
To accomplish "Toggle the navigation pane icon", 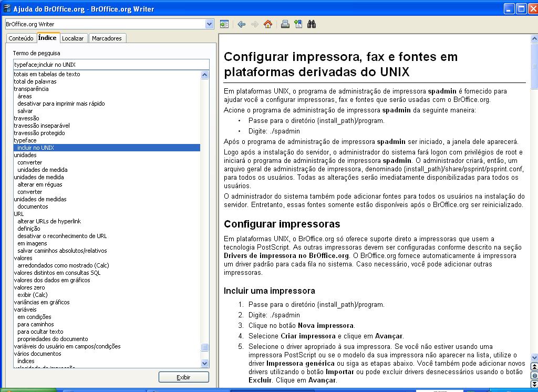I will pyautogui.click(x=224, y=24).
